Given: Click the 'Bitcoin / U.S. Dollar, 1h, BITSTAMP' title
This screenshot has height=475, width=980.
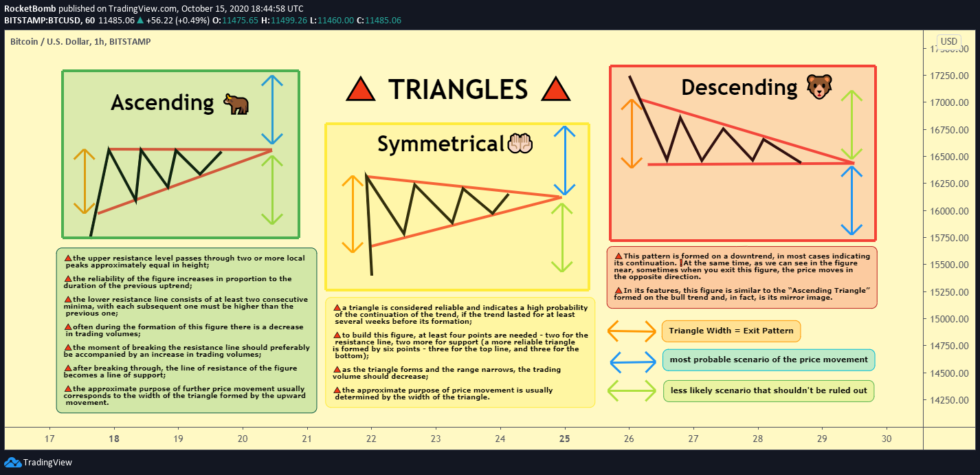Looking at the screenshot, I should pyautogui.click(x=80, y=42).
